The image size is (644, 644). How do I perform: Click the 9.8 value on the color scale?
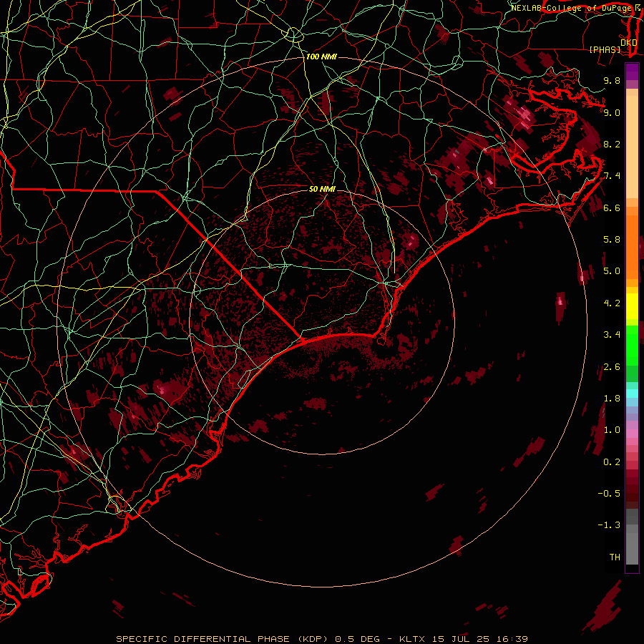click(612, 80)
